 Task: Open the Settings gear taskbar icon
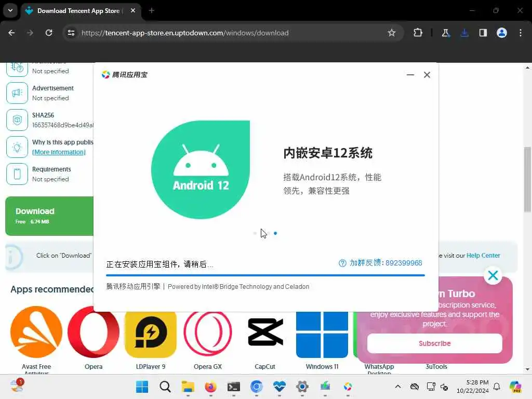click(x=302, y=387)
